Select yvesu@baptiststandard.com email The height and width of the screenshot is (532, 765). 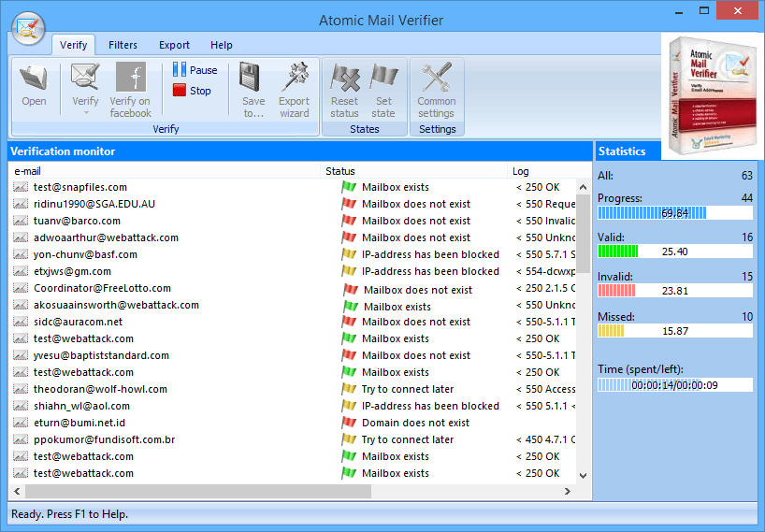pos(101,355)
